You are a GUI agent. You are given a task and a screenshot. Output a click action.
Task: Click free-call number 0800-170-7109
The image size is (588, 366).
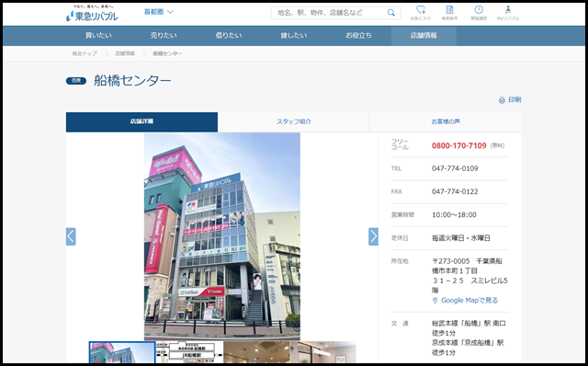458,145
